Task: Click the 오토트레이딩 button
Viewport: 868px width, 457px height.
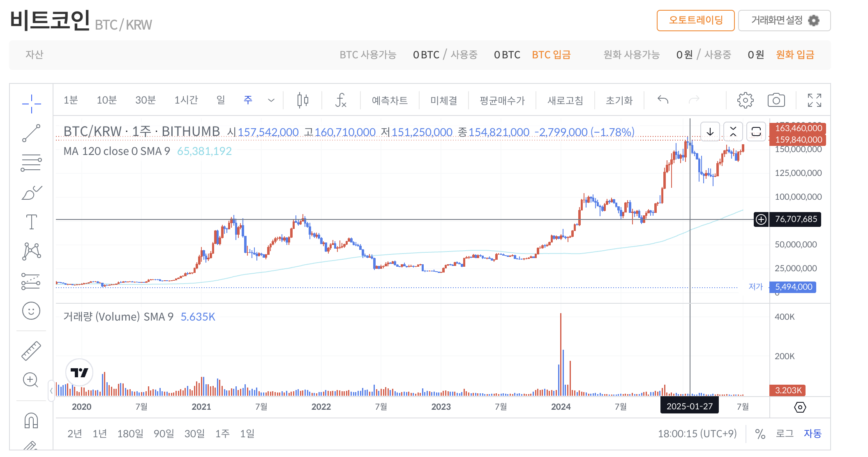Action: pyautogui.click(x=695, y=21)
